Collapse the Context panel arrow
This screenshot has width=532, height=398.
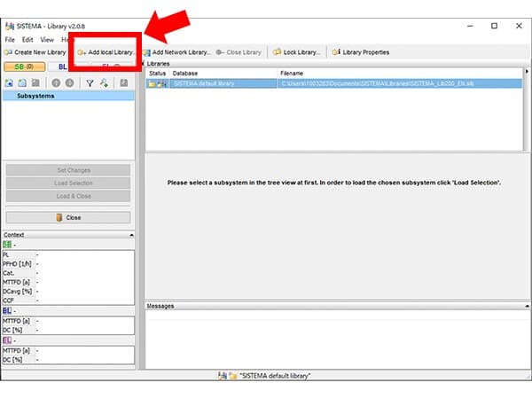(x=131, y=235)
